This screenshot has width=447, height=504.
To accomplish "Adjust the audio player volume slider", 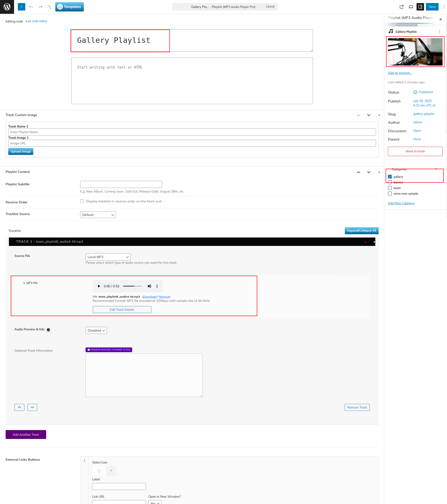I will coord(132,286).
